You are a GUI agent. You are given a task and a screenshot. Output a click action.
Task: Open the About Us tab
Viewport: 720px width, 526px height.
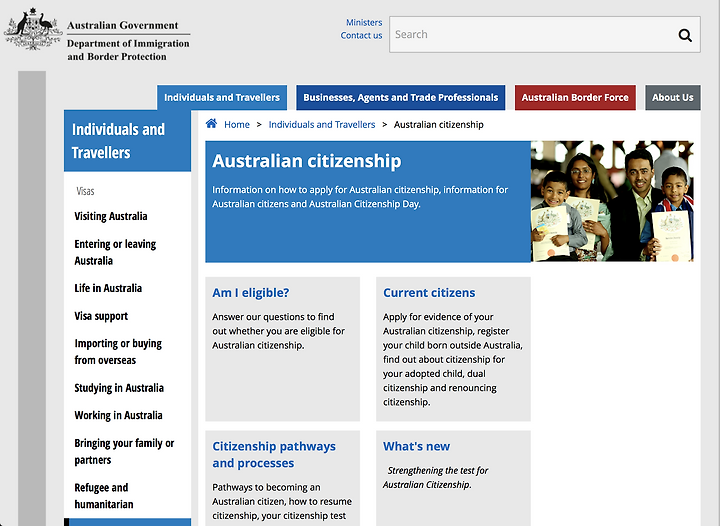[x=673, y=97]
